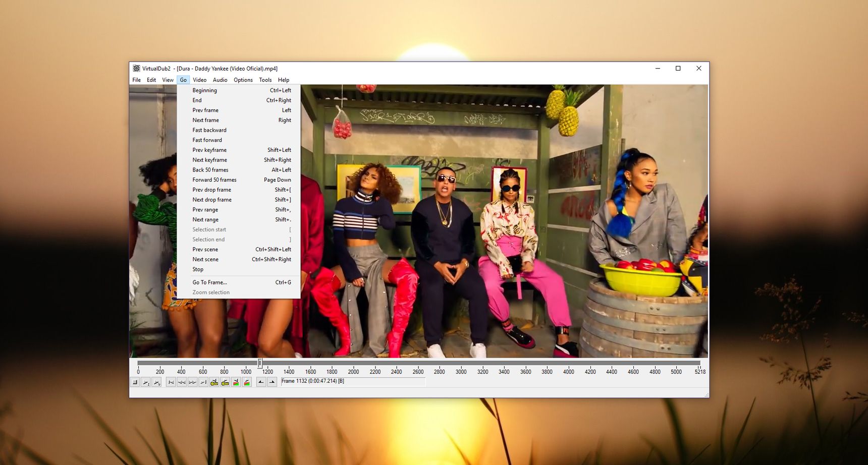Choose Fast backward from the menu

(x=239, y=130)
